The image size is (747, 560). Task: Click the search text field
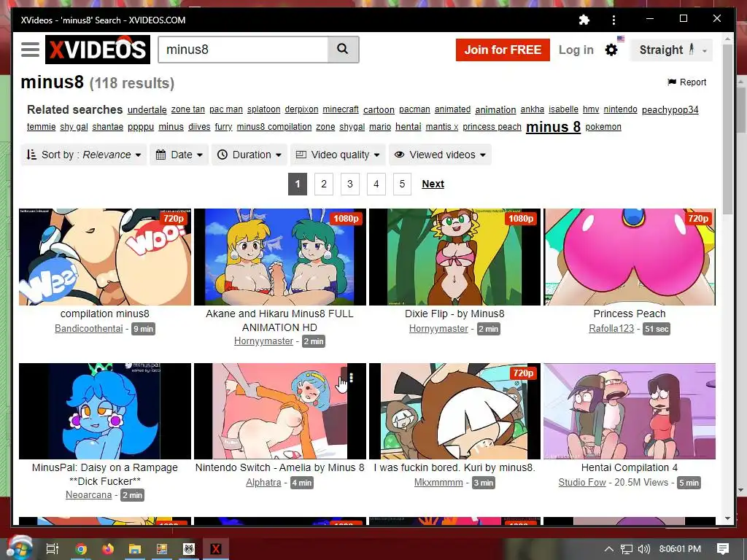(x=244, y=50)
